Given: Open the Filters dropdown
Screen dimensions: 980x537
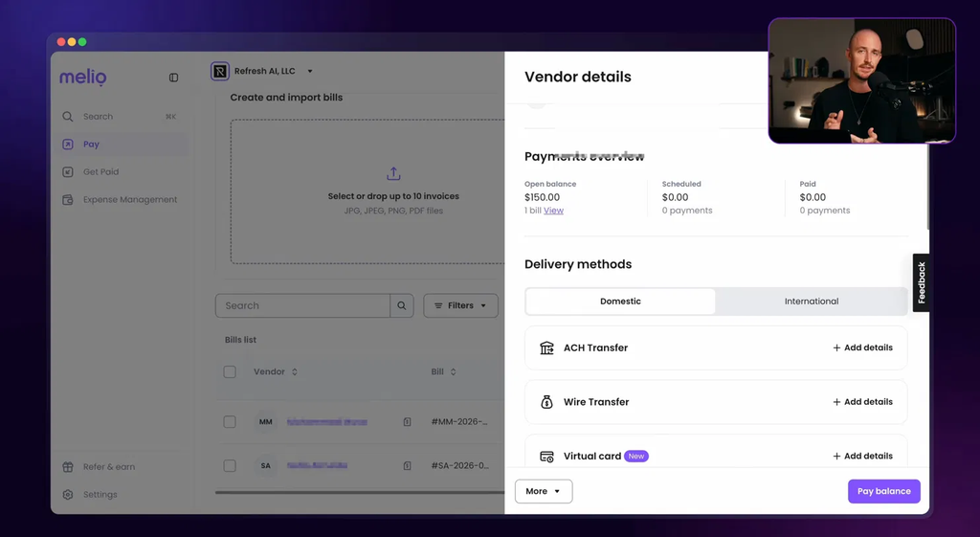Looking at the screenshot, I should point(460,305).
